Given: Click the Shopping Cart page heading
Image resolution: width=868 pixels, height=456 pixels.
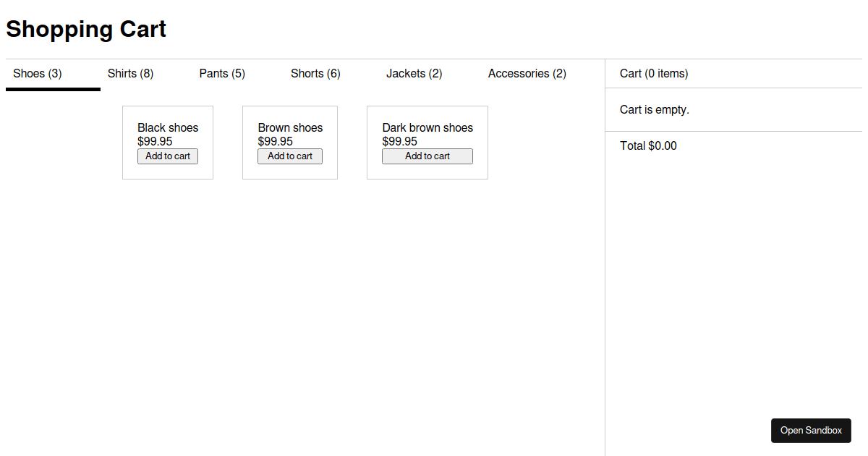Looking at the screenshot, I should [x=86, y=30].
